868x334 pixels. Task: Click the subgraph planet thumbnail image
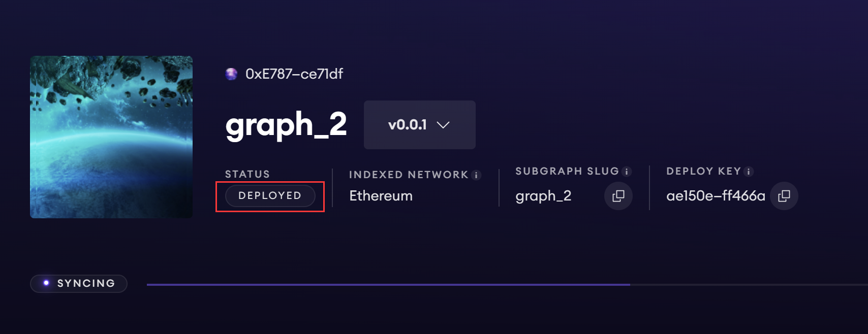point(111,137)
